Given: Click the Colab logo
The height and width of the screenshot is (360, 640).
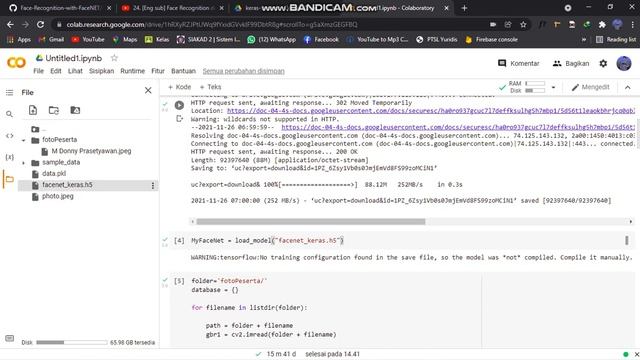Looking at the screenshot, I should coord(16,63).
